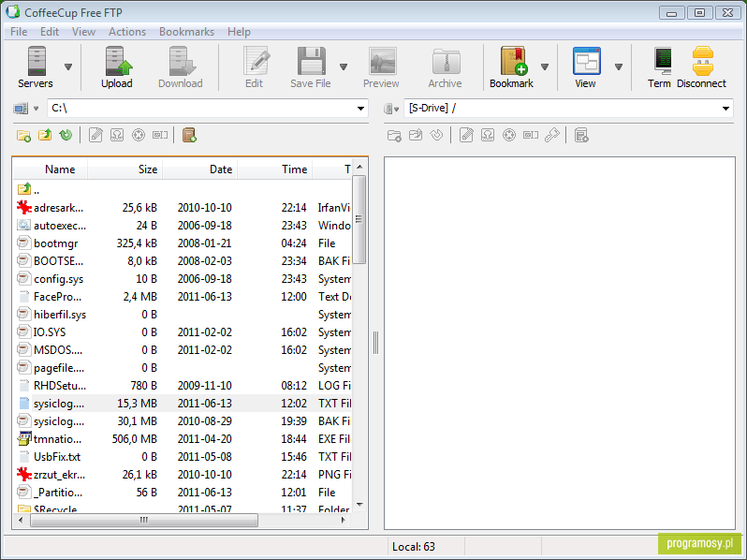Open the File menu
The width and height of the screenshot is (747, 560).
(x=19, y=32)
